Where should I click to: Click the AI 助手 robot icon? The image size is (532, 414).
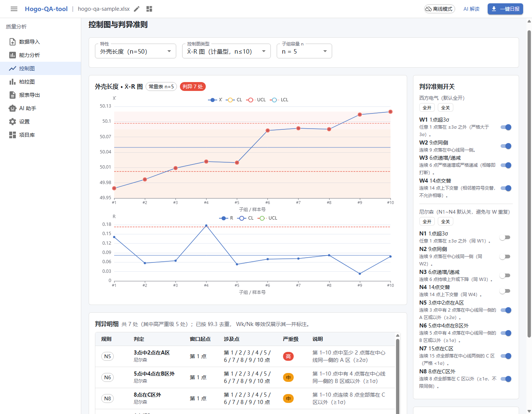click(x=13, y=108)
